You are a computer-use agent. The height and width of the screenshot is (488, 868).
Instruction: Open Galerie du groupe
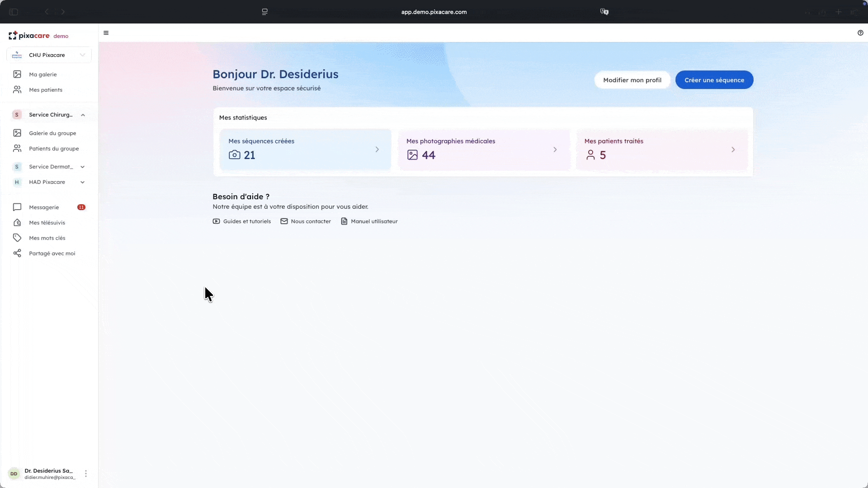(52, 133)
